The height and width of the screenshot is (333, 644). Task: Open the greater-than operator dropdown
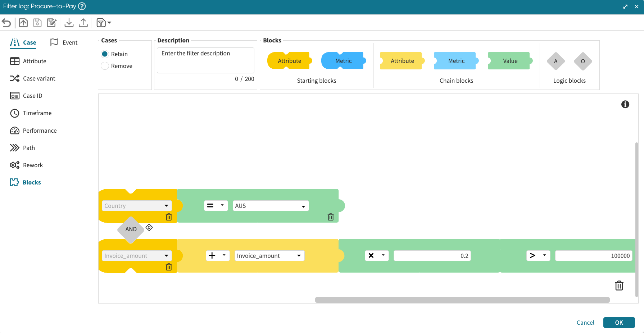[x=538, y=256]
